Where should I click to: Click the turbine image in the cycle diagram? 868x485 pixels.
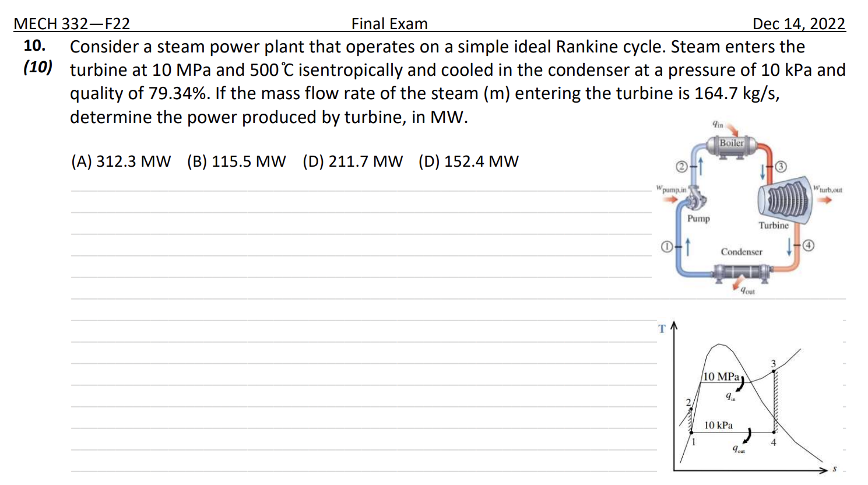pos(785,200)
